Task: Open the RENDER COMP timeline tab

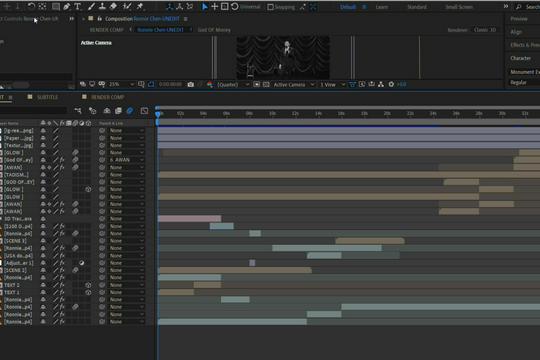Action: (107, 97)
